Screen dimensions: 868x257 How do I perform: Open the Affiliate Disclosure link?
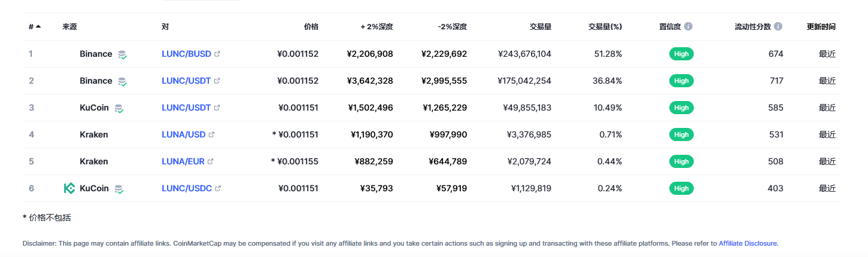click(748, 243)
